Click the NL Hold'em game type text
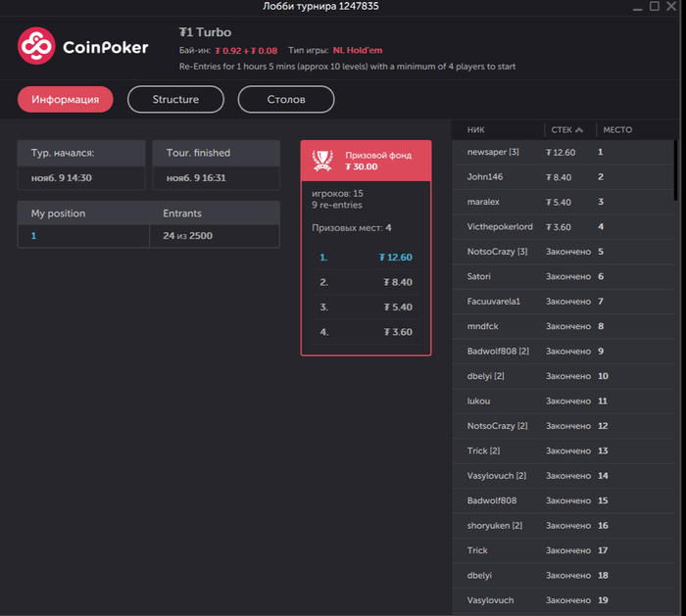This screenshot has height=616, width=686. pyautogui.click(x=358, y=50)
